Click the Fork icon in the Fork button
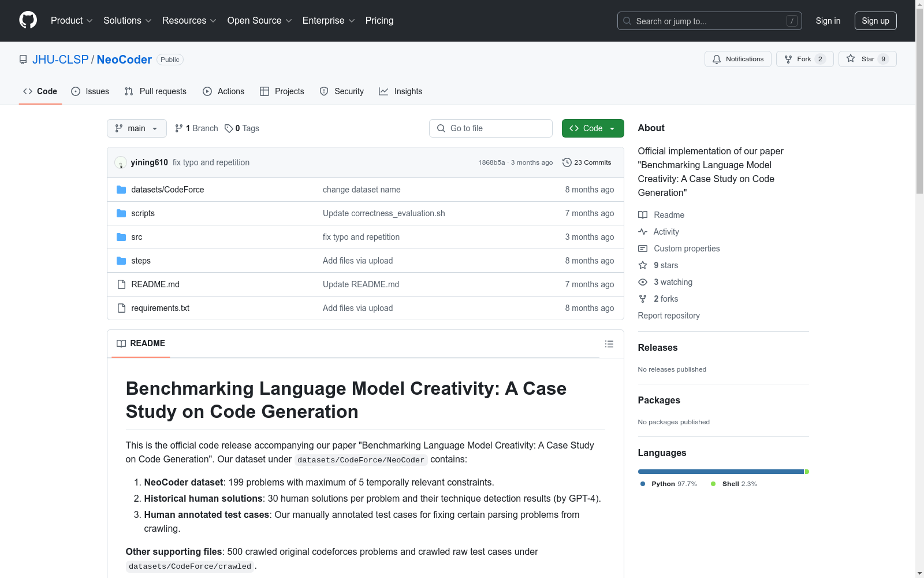This screenshot has height=578, width=924. click(x=788, y=59)
